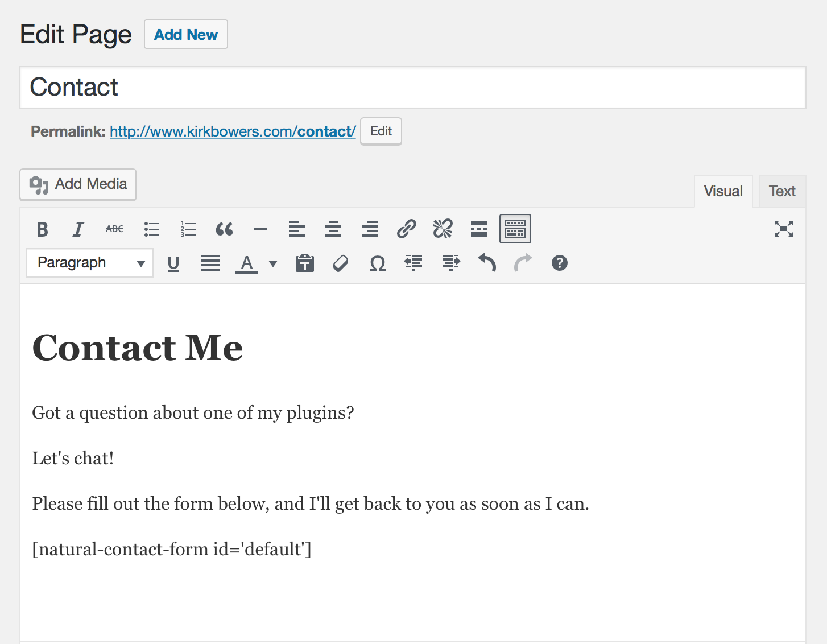Justify the text alignment
This screenshot has height=644, width=827.
[210, 263]
